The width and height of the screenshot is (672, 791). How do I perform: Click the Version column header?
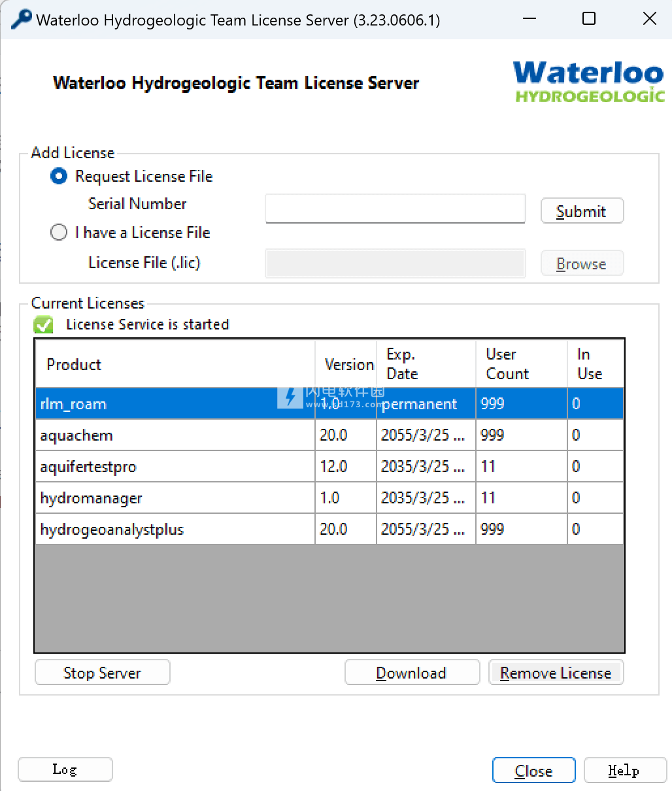[x=346, y=364]
